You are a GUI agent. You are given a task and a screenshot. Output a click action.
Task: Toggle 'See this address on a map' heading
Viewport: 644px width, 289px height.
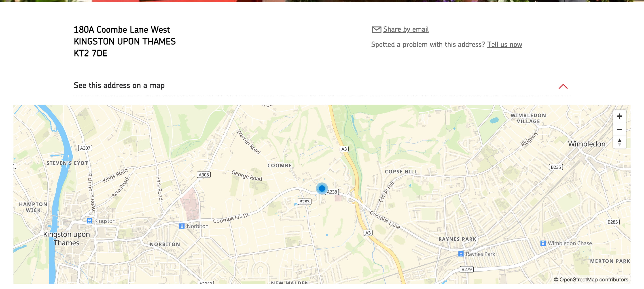tap(119, 85)
